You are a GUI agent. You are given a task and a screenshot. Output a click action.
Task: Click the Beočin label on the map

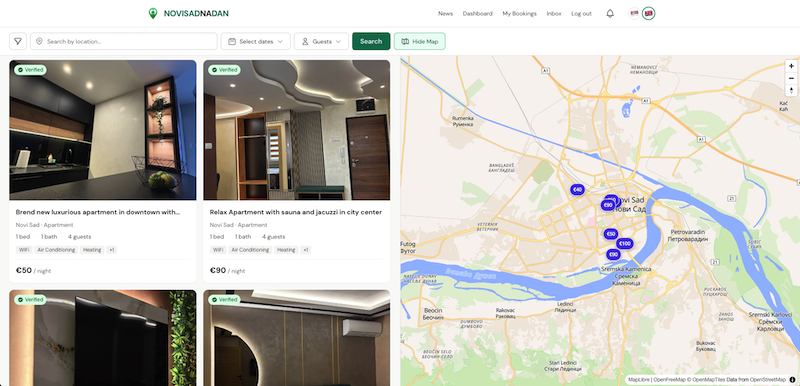point(433,314)
